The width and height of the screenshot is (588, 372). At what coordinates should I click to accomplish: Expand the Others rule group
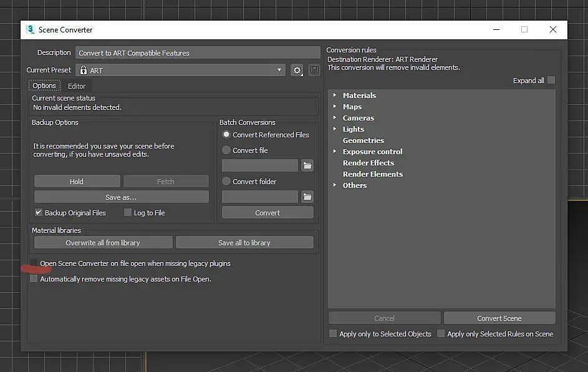[334, 185]
